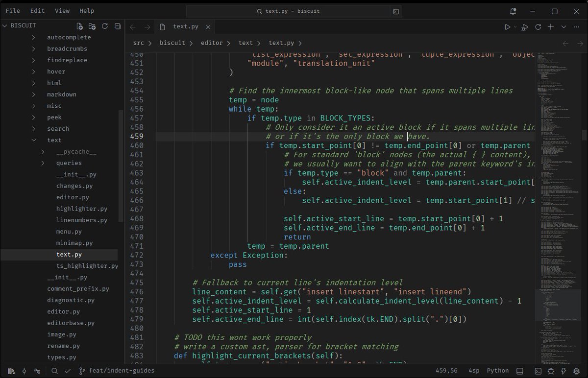
Task: Click the editor breadcrumb segment
Action: click(x=212, y=43)
